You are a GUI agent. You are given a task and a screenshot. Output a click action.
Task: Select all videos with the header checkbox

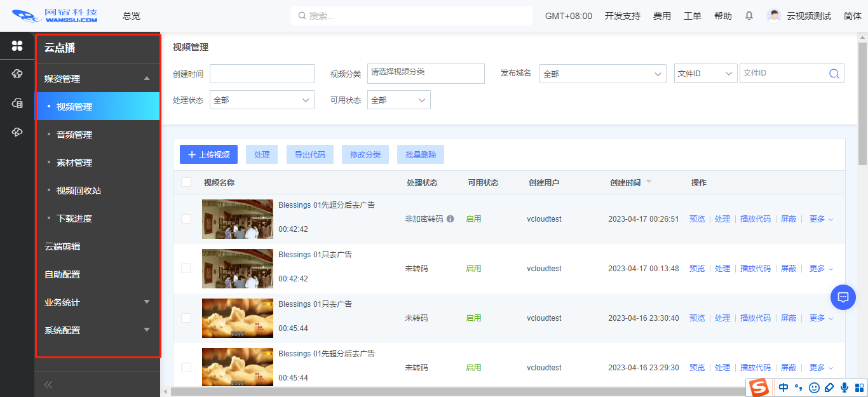(x=186, y=182)
